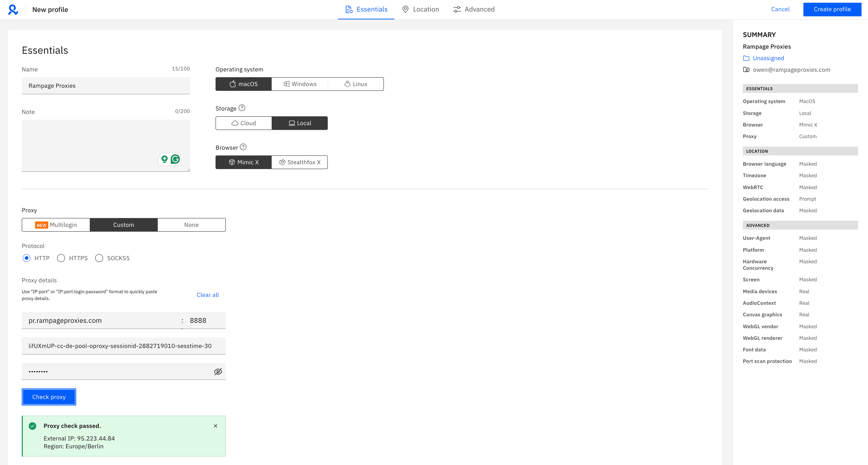Choose Linux operating system
This screenshot has width=868, height=465.
pyautogui.click(x=356, y=84)
